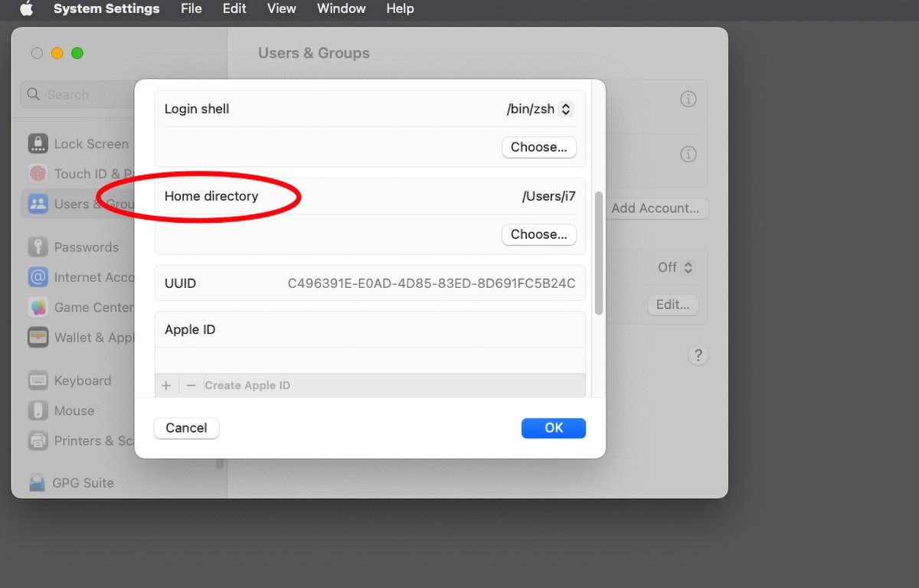The width and height of the screenshot is (919, 588).
Task: Select Keyboard settings icon
Action: click(38, 381)
